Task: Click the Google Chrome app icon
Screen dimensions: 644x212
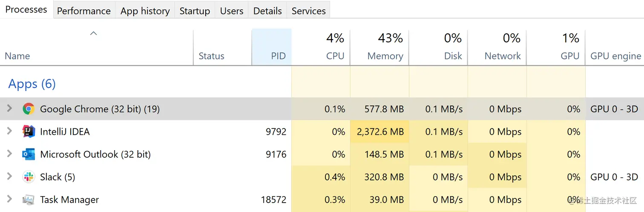Action: pyautogui.click(x=29, y=109)
